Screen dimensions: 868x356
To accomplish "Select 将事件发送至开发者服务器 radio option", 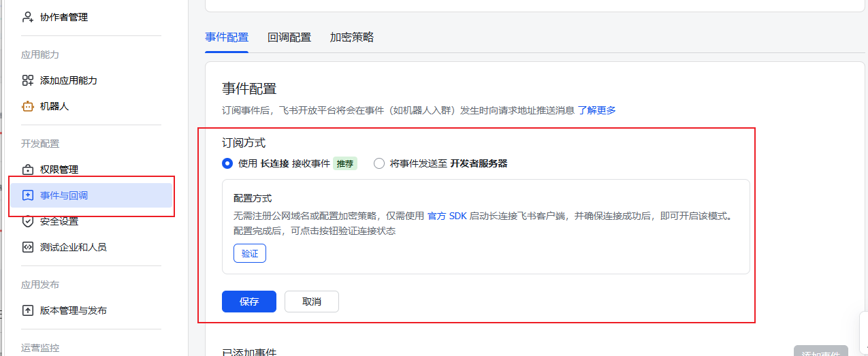I will point(379,163).
